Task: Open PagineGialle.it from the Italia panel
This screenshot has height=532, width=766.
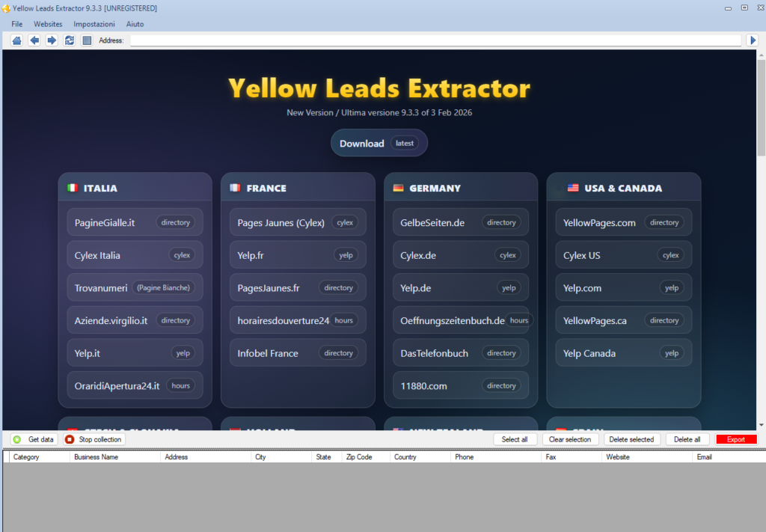Action: click(x=135, y=221)
